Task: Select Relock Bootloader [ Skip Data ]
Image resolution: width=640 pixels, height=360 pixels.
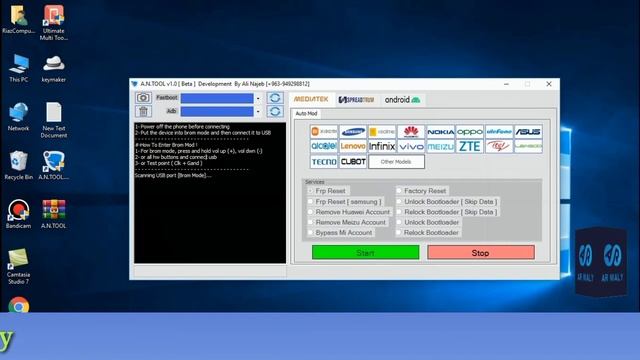Action: pyautogui.click(x=447, y=212)
